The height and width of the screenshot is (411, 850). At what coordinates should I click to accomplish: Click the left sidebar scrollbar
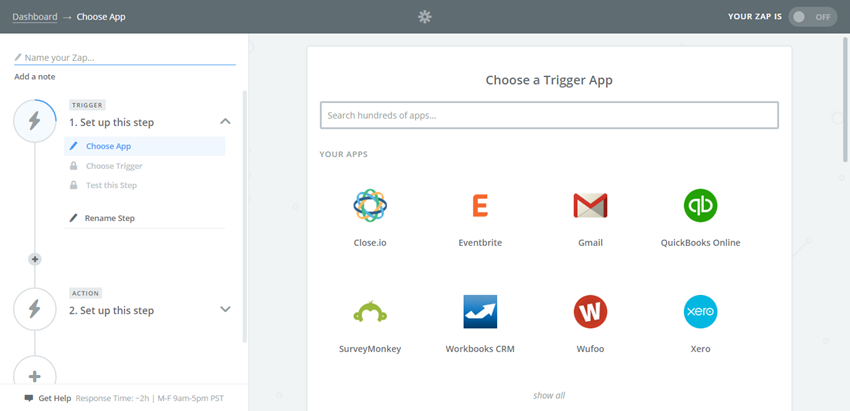click(x=244, y=216)
